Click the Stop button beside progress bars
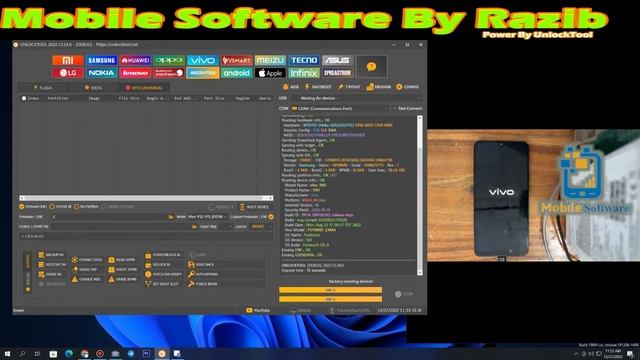640x360 pixels. (x=404, y=294)
